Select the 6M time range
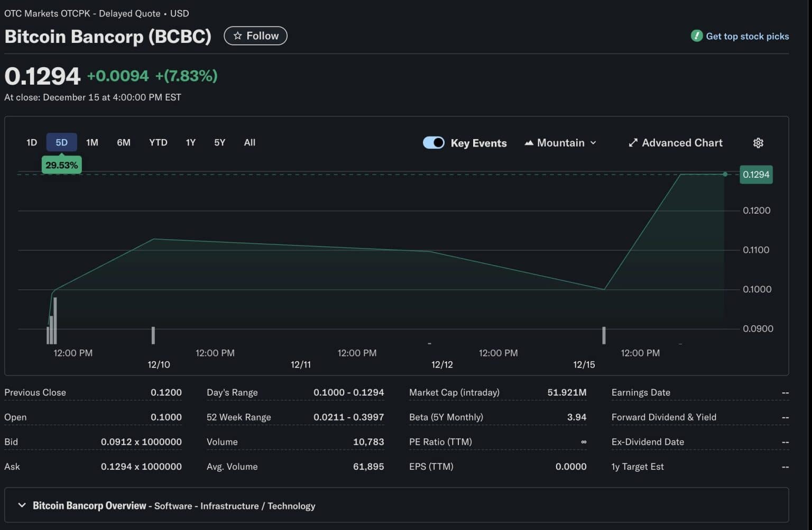Image resolution: width=812 pixels, height=530 pixels. [x=124, y=142]
